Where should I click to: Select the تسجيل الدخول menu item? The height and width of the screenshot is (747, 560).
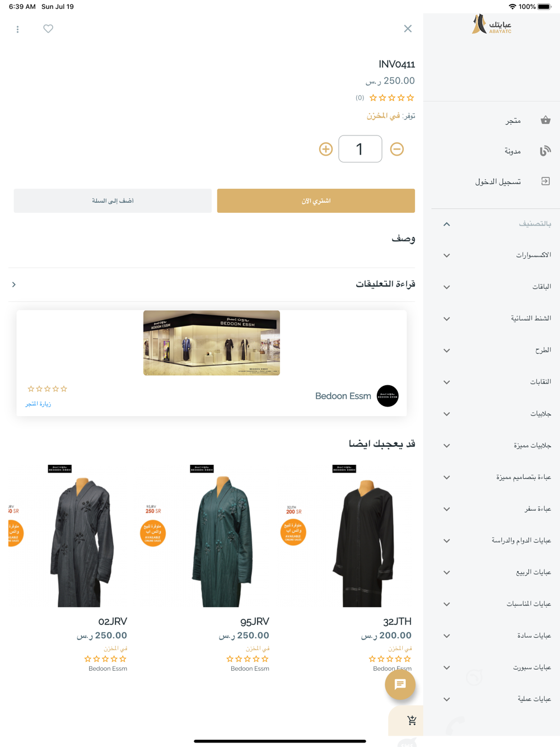pos(498,181)
